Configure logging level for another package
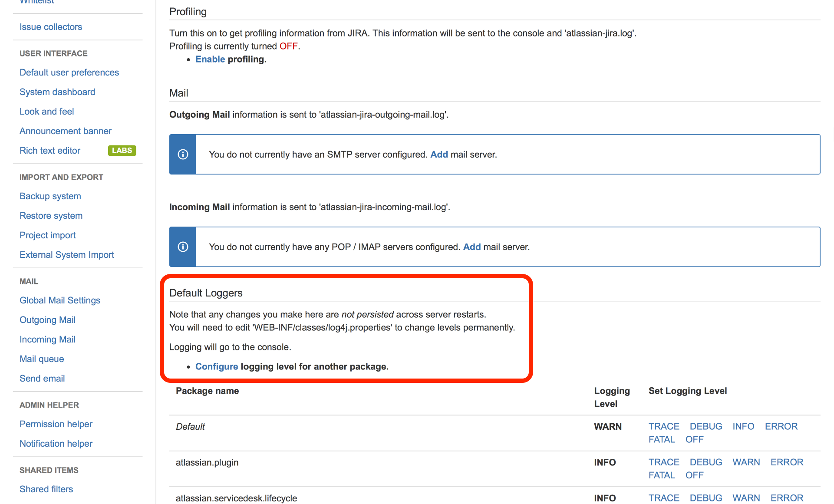 coord(216,366)
